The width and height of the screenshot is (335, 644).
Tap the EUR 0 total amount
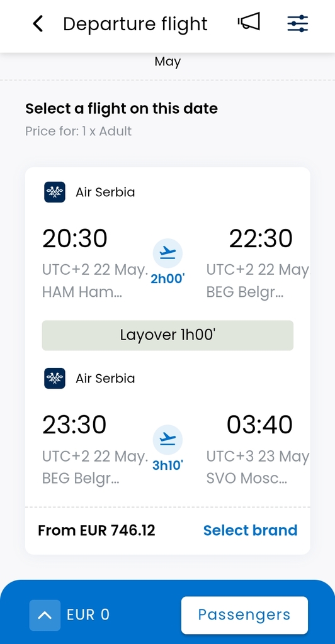tap(88, 615)
